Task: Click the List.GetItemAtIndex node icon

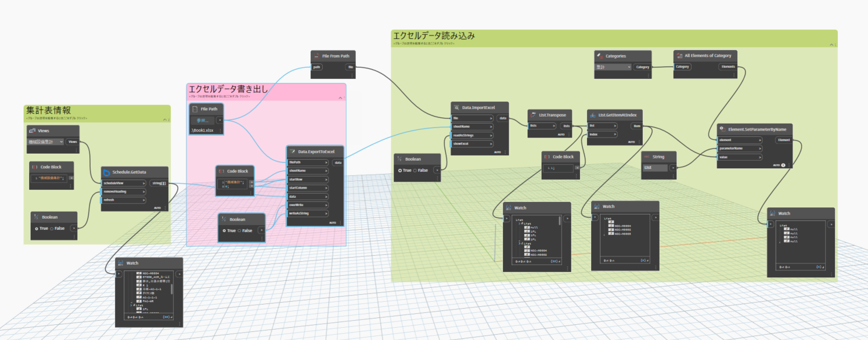Action: pyautogui.click(x=592, y=115)
